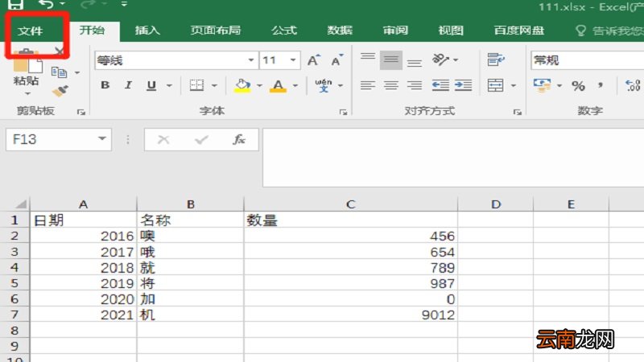Click the redo arrow icon
The height and width of the screenshot is (362, 644).
pyautogui.click(x=89, y=5)
